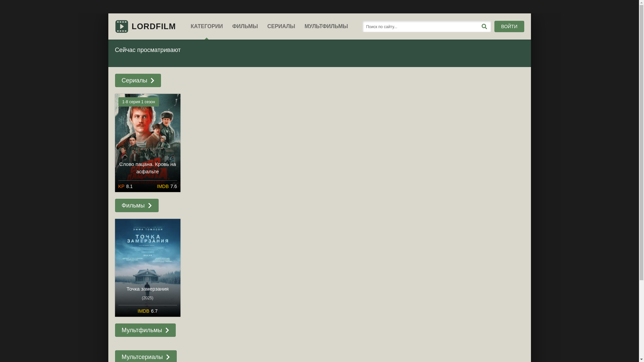Click the chevron arrow beside Фильмы
This screenshot has height=362, width=644.
[150, 206]
